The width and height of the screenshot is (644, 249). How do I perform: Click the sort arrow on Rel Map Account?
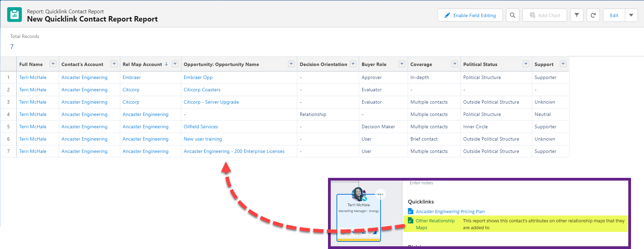point(166,64)
